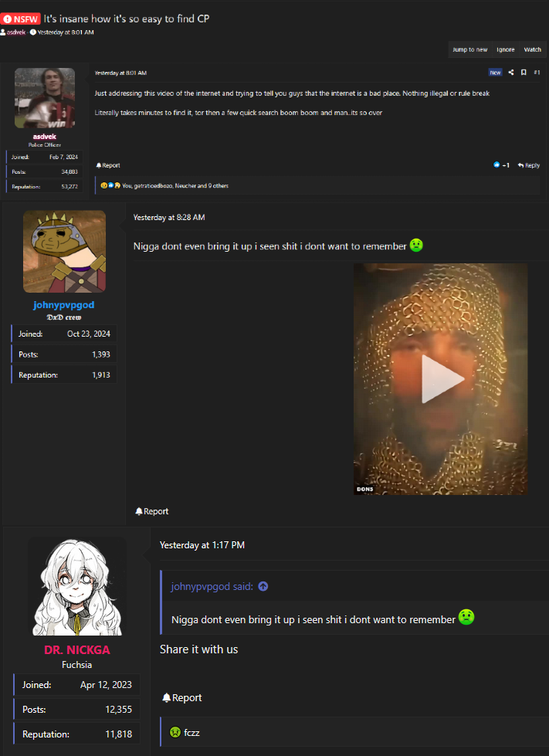
Task: Share the first post via share icon
Action: click(511, 73)
